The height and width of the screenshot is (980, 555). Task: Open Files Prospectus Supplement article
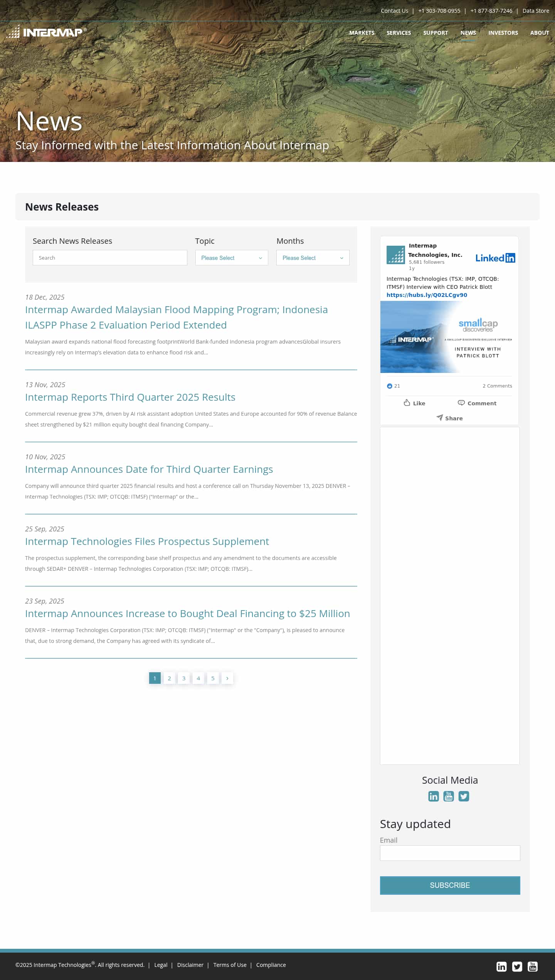(x=147, y=541)
